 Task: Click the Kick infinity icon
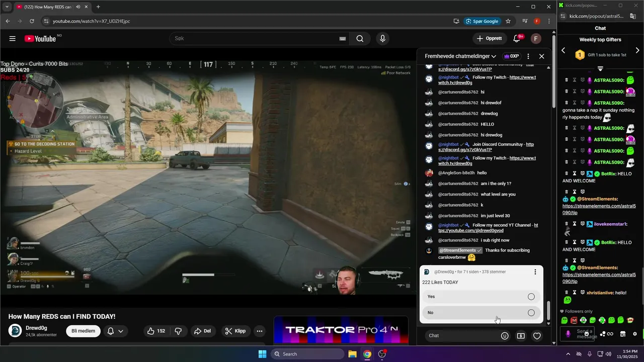(x=610, y=334)
